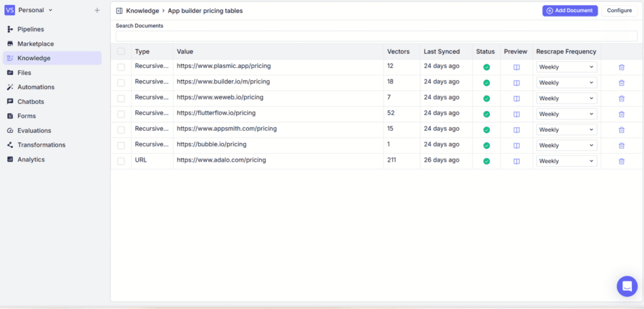This screenshot has height=309, width=644.
Task: Open the chat support bubble
Action: (x=626, y=286)
